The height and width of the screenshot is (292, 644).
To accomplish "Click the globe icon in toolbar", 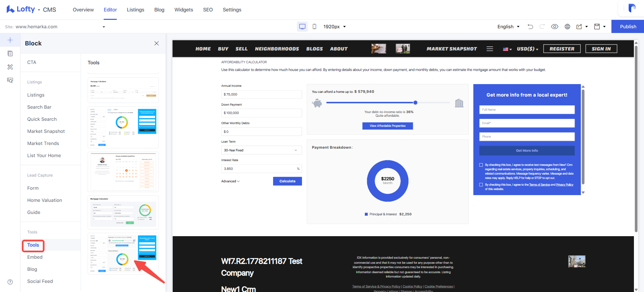I will 567,27.
